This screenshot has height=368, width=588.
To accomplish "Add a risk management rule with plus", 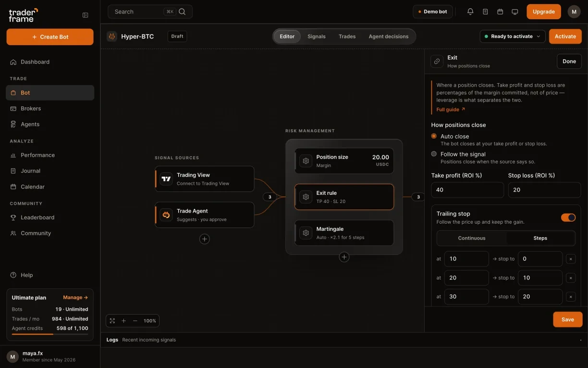I will point(344,257).
